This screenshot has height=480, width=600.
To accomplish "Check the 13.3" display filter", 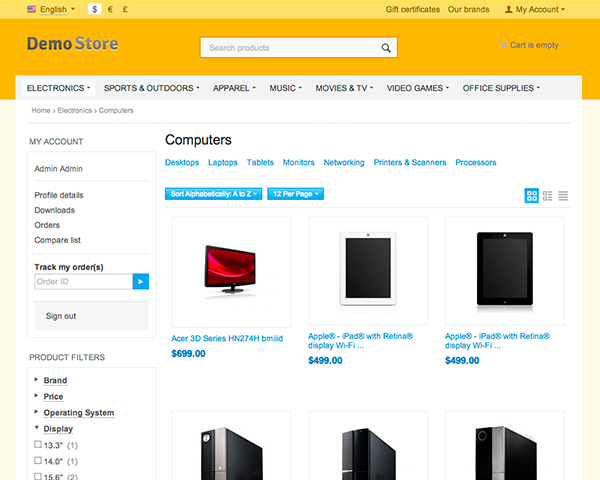I will click(x=38, y=444).
